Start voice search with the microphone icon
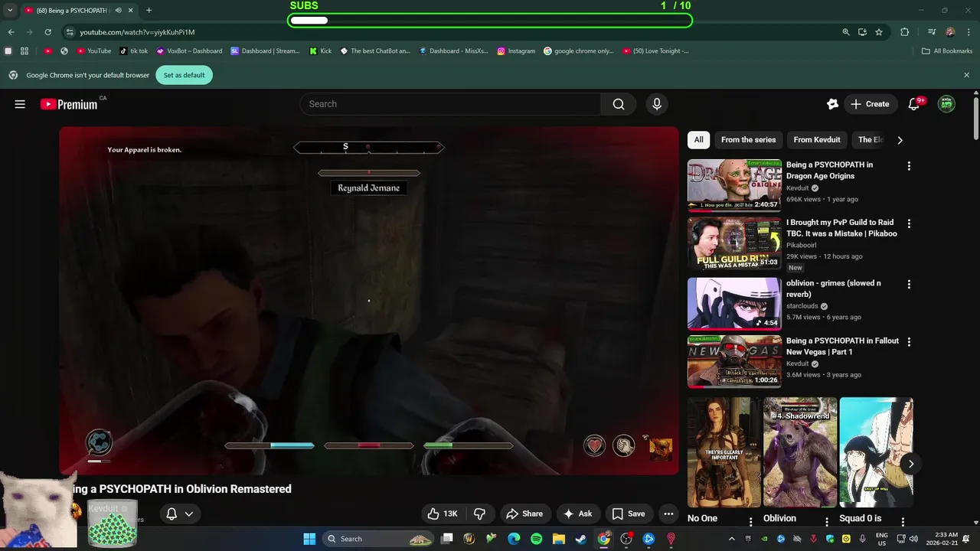The width and height of the screenshot is (980, 551). coord(656,104)
